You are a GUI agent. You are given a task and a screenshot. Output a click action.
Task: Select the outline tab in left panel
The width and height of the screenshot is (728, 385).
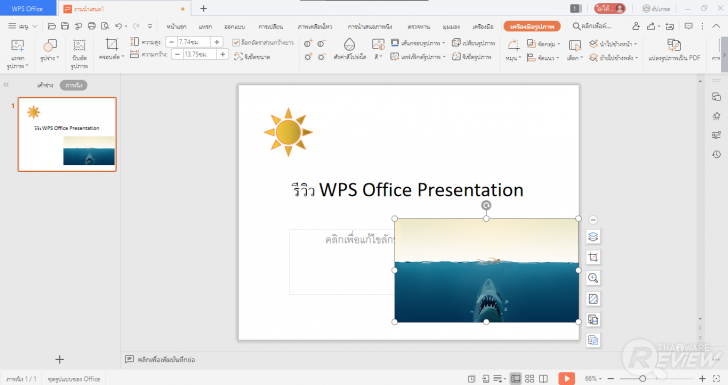(45, 85)
